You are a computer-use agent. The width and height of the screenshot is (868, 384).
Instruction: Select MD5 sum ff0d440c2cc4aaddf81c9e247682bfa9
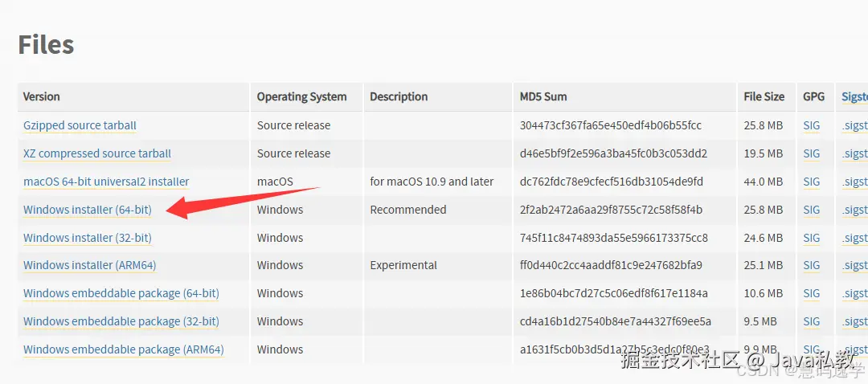click(x=611, y=266)
